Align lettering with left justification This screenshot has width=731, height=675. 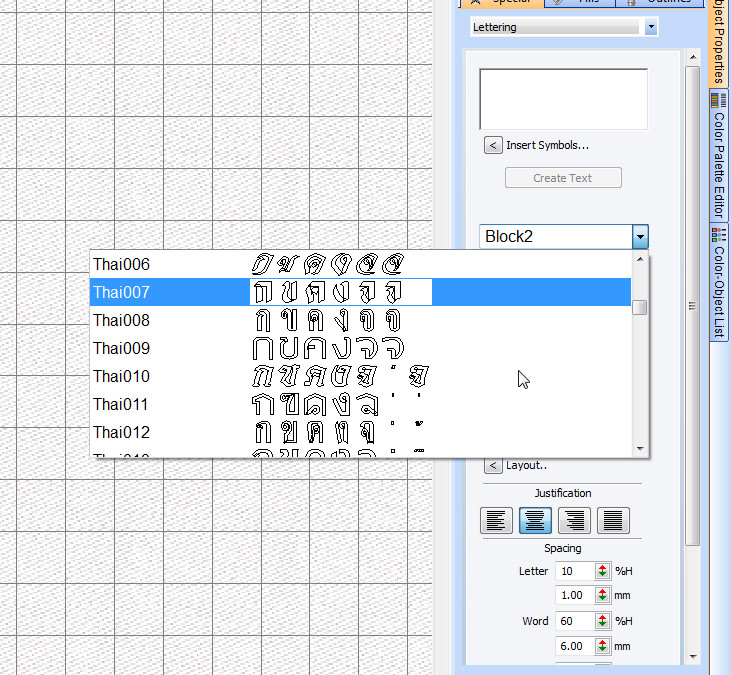click(x=496, y=520)
